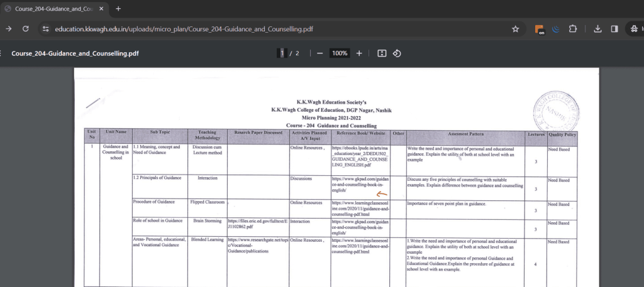Toggle the browser side panel
Image resolution: width=644 pixels, height=287 pixels.
[x=614, y=29]
